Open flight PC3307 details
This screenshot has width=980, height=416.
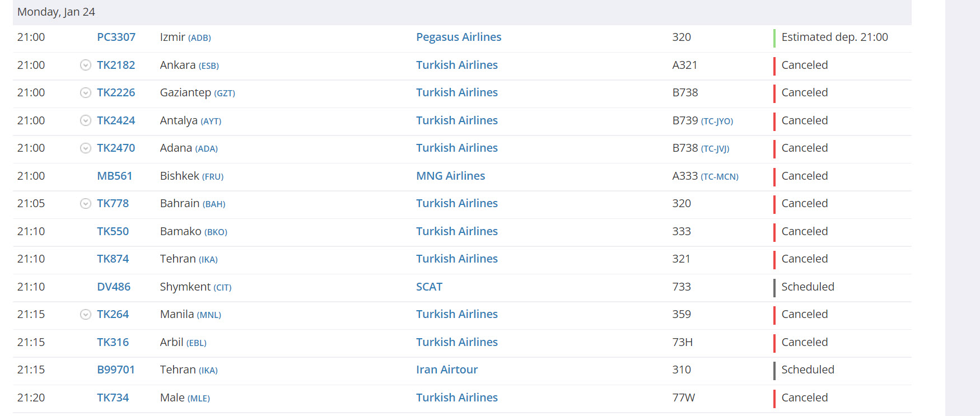[116, 38]
